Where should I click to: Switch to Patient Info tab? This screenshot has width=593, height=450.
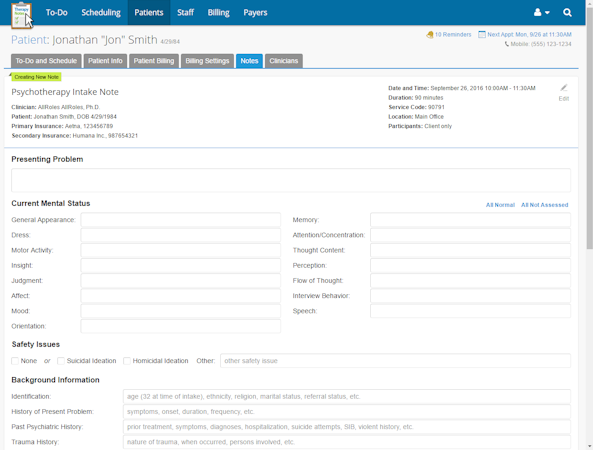(105, 61)
